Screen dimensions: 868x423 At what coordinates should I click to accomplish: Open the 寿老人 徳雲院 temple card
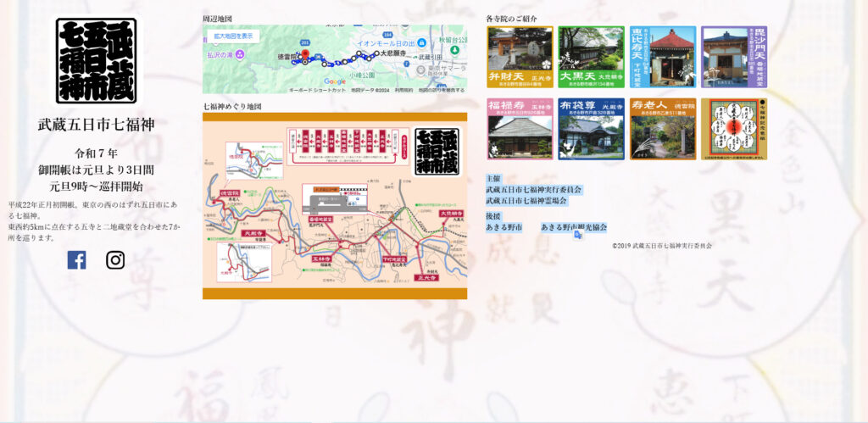coord(663,129)
